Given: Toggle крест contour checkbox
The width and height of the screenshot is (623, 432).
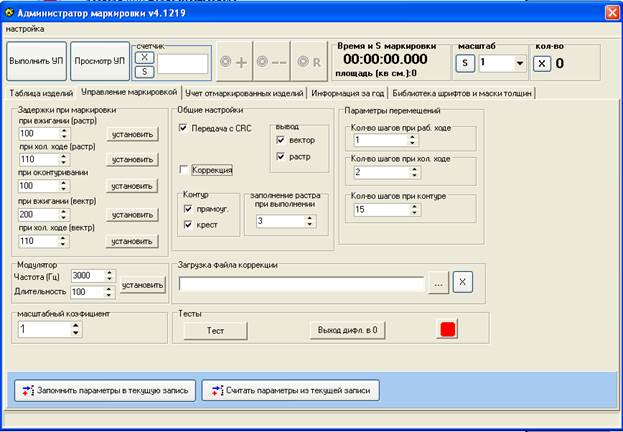Looking at the screenshot, I should pyautogui.click(x=188, y=225).
